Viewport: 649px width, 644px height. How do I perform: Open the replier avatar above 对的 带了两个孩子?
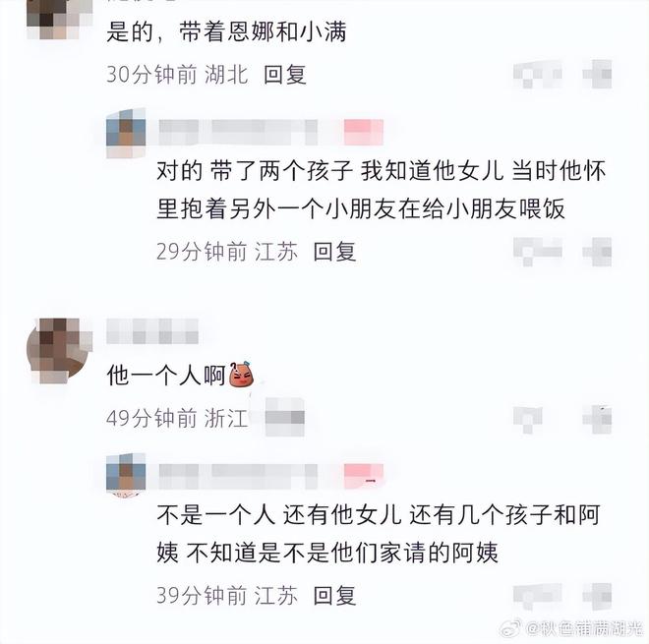tap(126, 133)
